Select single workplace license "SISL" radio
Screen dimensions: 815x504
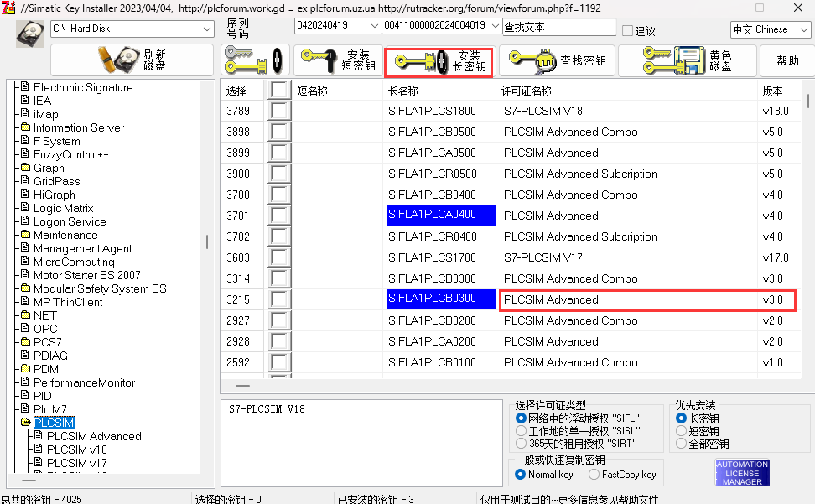pyautogui.click(x=521, y=431)
